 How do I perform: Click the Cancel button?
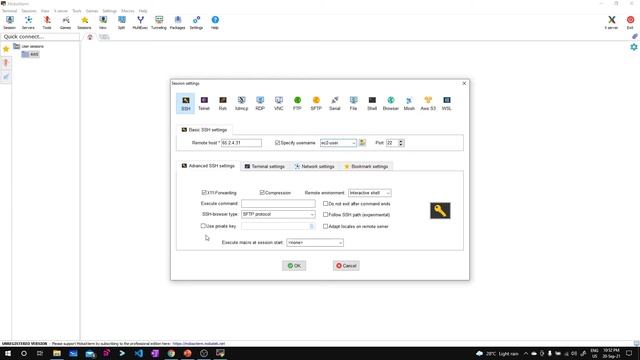click(346, 266)
